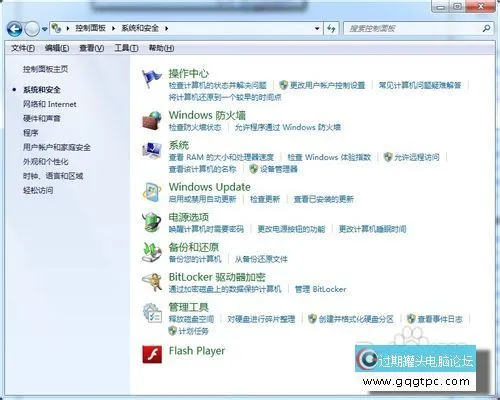Click 对硬盘进行碎片整理 link

tap(261, 319)
